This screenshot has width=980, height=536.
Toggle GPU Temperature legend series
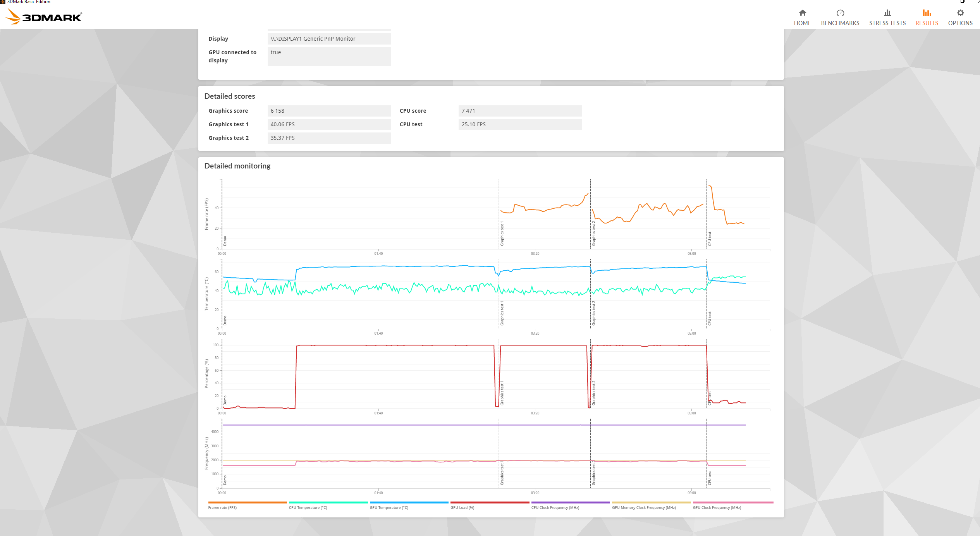[x=389, y=507]
